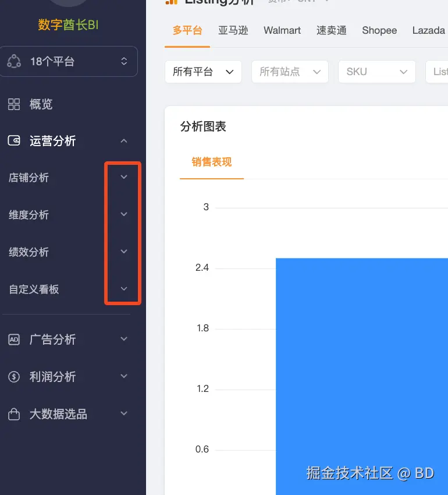Switch to the Shopee tab
This screenshot has width=448, height=495.
(x=379, y=31)
